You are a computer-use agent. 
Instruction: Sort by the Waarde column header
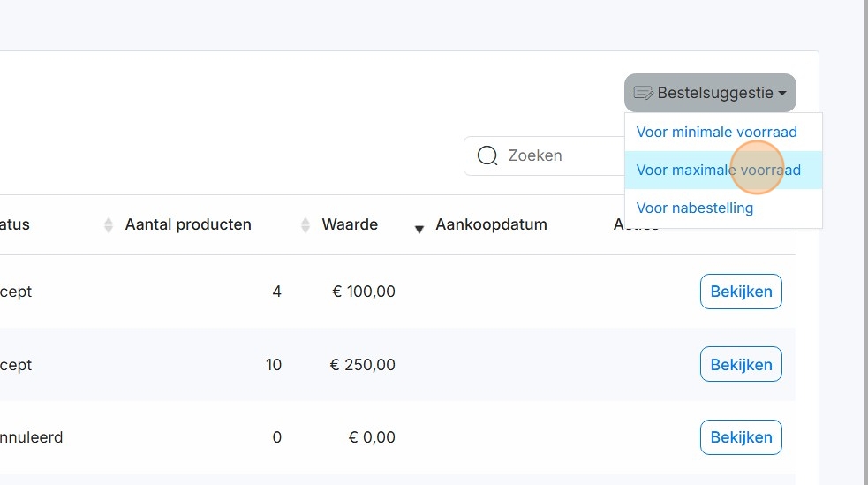(350, 224)
